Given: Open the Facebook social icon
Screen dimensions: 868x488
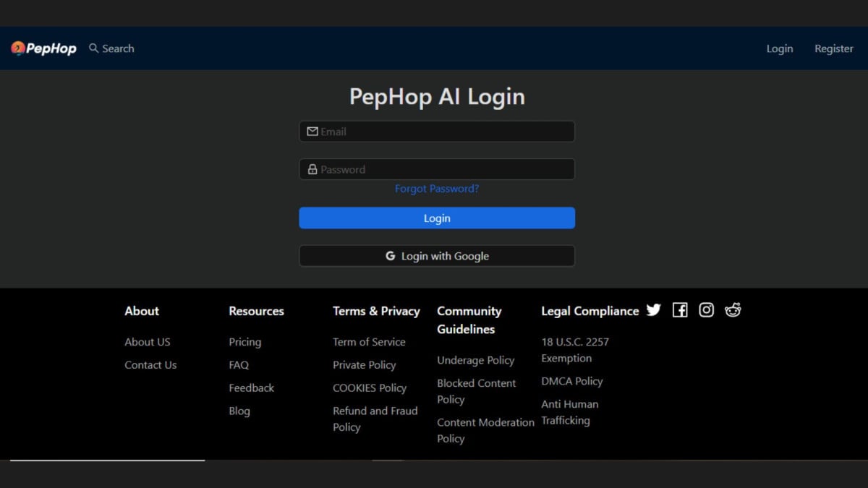Looking at the screenshot, I should pos(680,310).
